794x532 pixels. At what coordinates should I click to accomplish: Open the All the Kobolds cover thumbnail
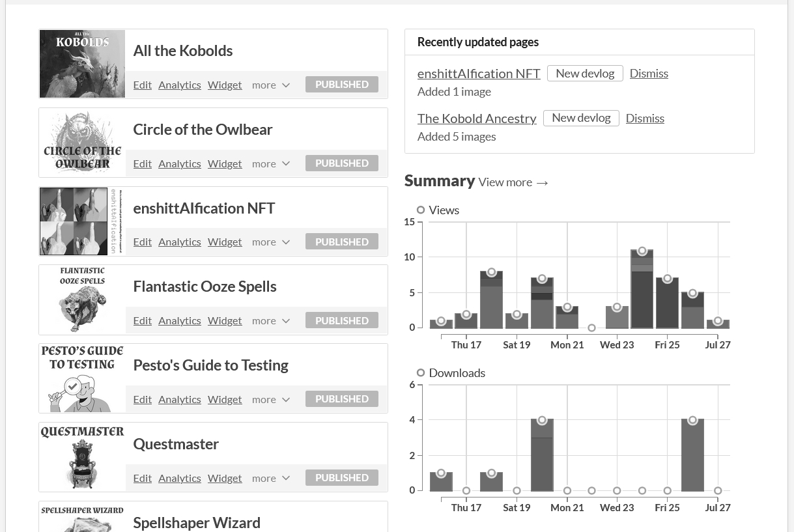pyautogui.click(x=82, y=64)
